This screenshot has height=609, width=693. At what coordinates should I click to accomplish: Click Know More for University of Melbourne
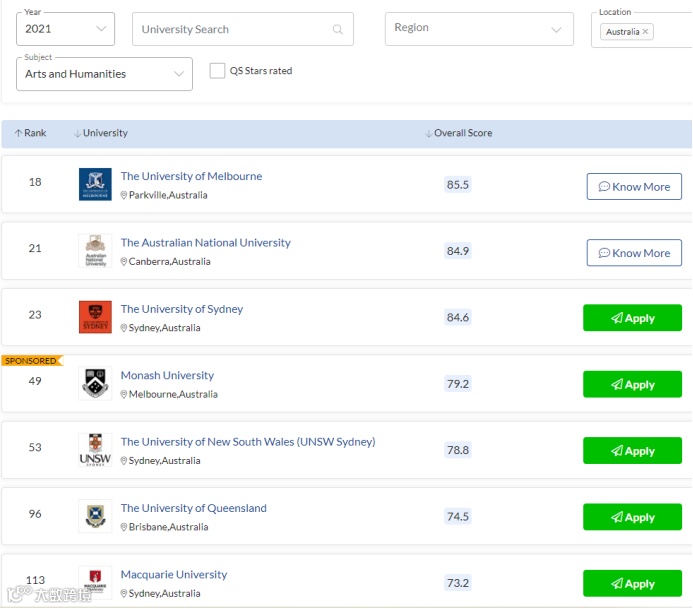tap(634, 186)
